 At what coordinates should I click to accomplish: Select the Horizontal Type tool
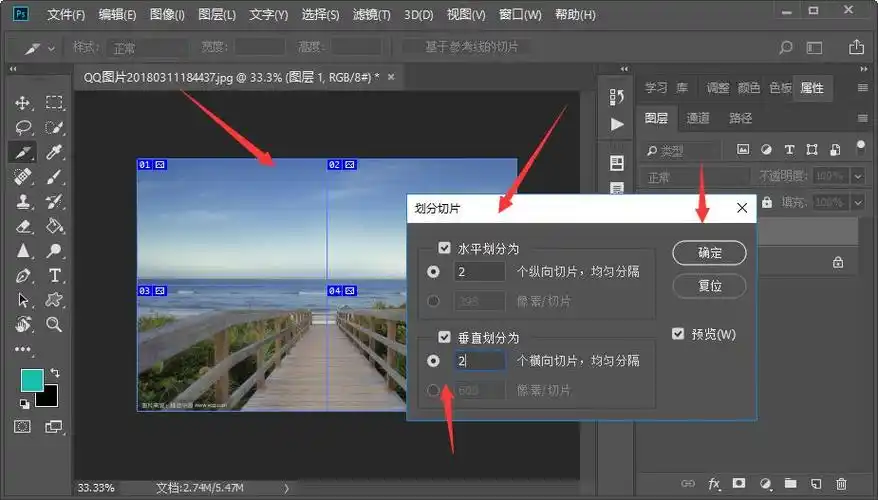tap(55, 275)
